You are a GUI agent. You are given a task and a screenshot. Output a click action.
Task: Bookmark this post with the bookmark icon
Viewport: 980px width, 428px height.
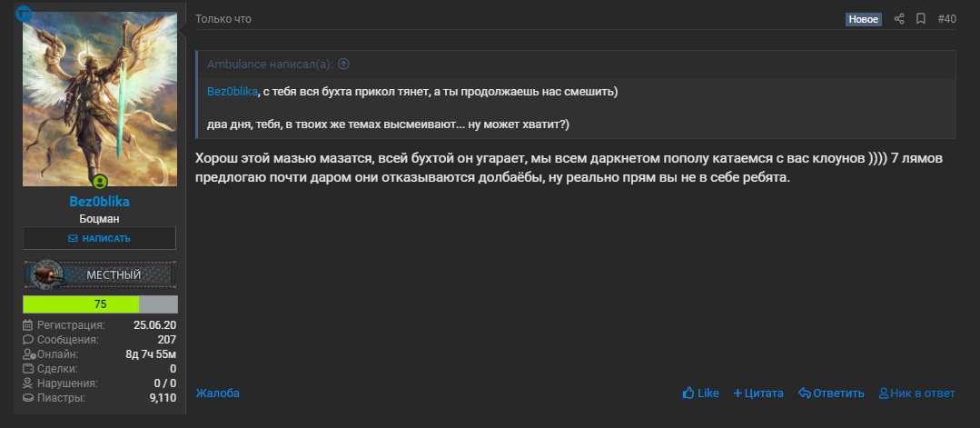pos(921,19)
